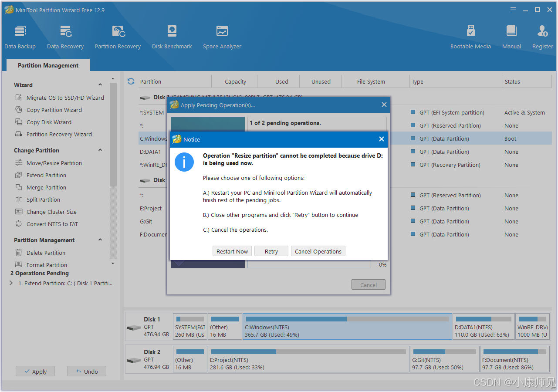
Task: Sort by the Type column header
Action: point(456,81)
